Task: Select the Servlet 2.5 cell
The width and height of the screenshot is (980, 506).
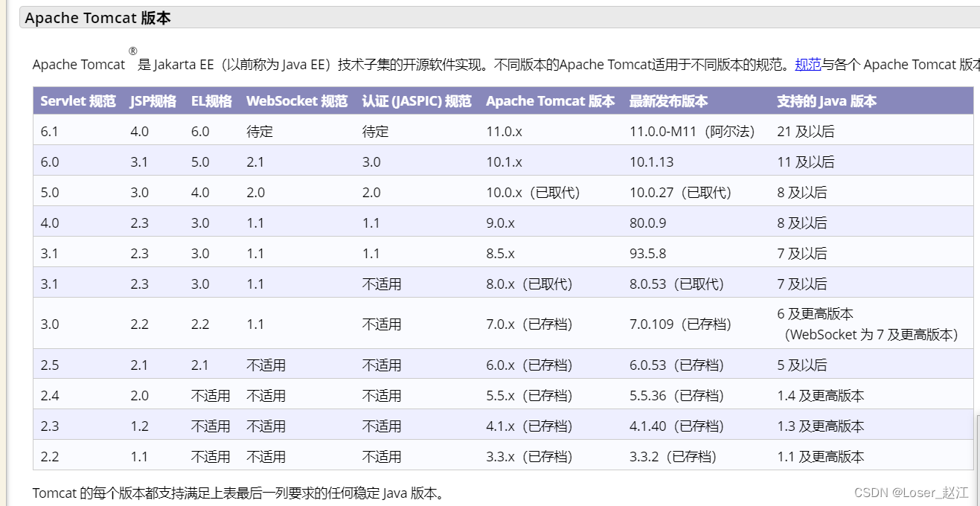Action: click(49, 365)
